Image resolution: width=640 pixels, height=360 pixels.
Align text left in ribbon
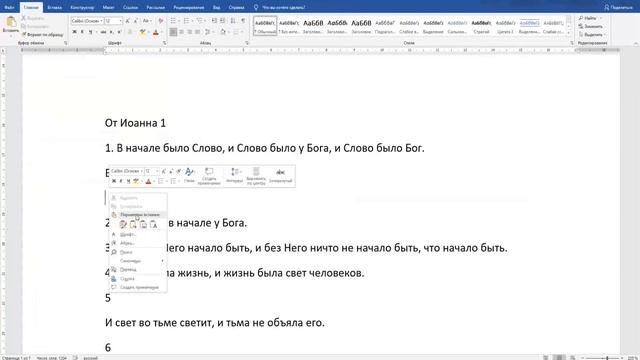[x=173, y=32]
